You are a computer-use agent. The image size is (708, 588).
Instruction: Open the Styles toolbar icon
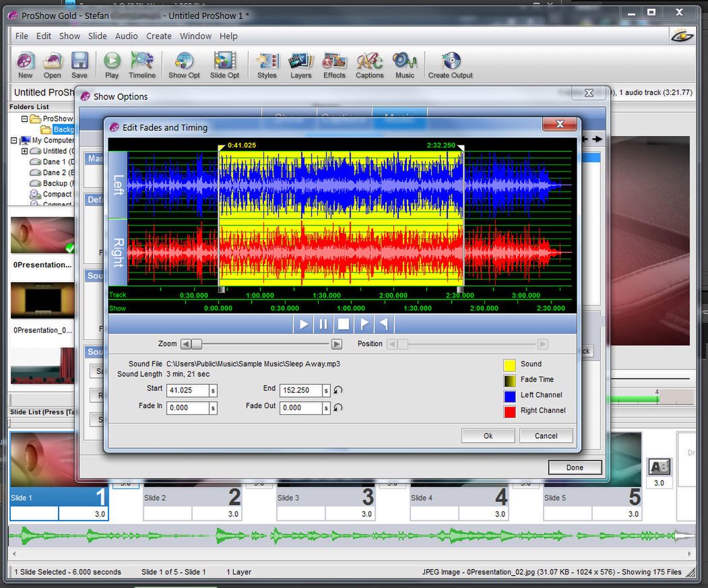(x=267, y=65)
